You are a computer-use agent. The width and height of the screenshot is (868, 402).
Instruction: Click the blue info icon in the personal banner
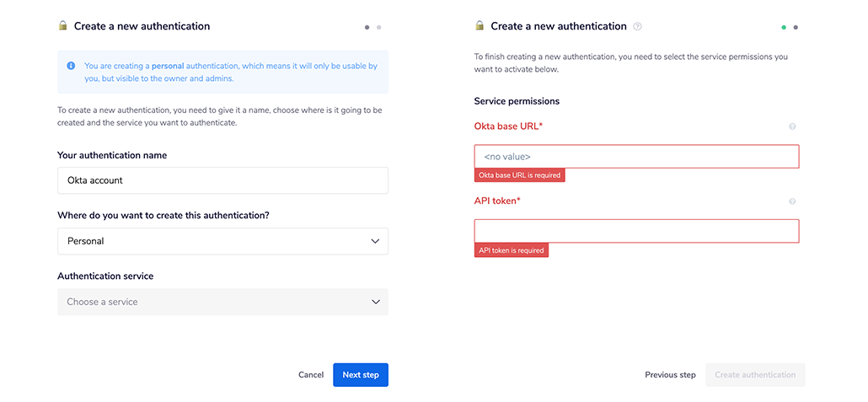click(71, 65)
